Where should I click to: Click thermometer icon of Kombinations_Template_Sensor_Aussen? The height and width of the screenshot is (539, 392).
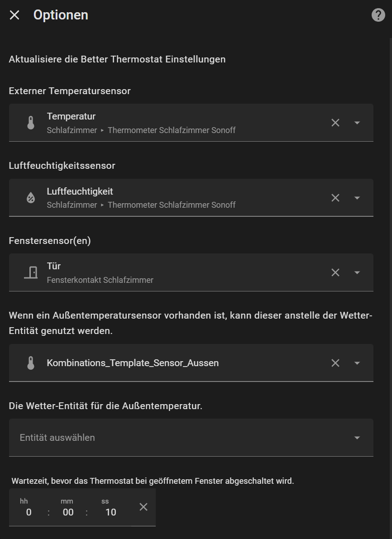pos(31,363)
